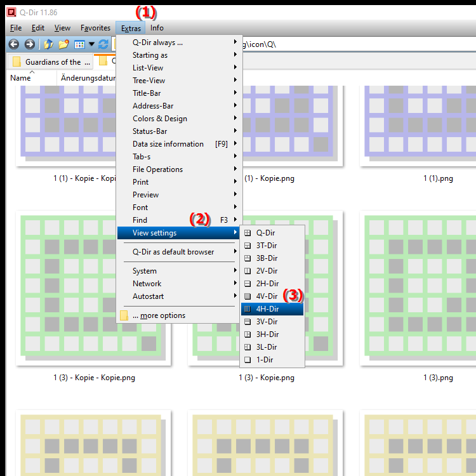
Task: Sort by the Änderungsdatum column header
Action: coord(87,78)
